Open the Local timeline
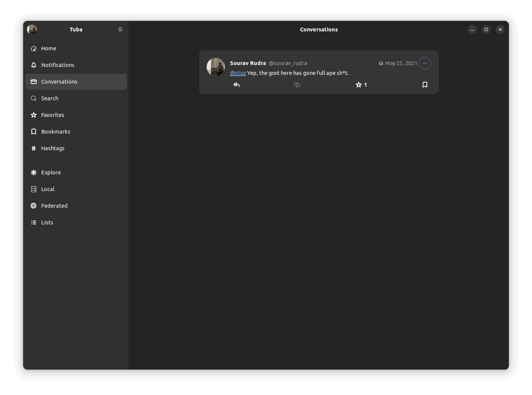This screenshot has width=532, height=395. pos(48,189)
